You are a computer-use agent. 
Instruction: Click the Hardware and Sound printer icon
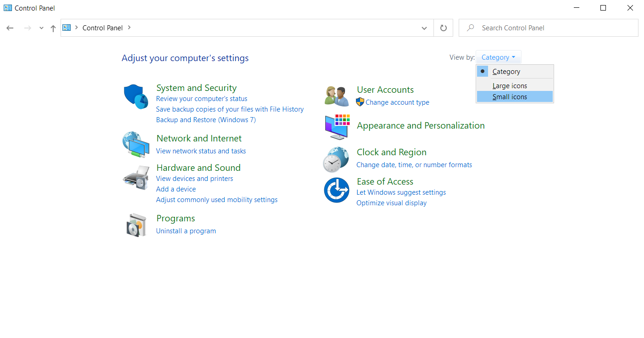click(x=136, y=178)
